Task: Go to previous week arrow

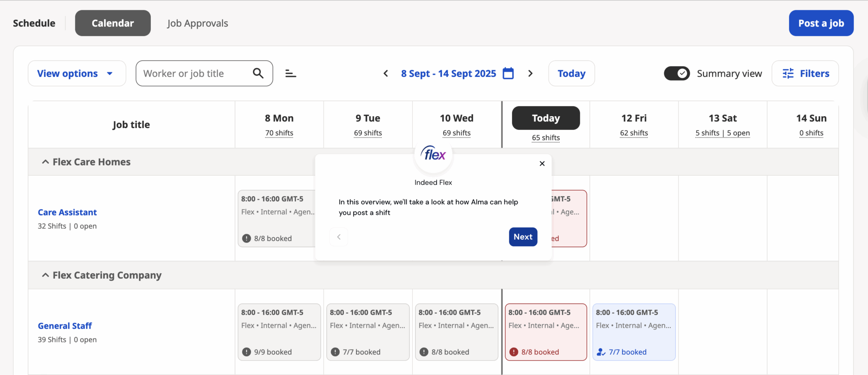Action: coord(386,74)
